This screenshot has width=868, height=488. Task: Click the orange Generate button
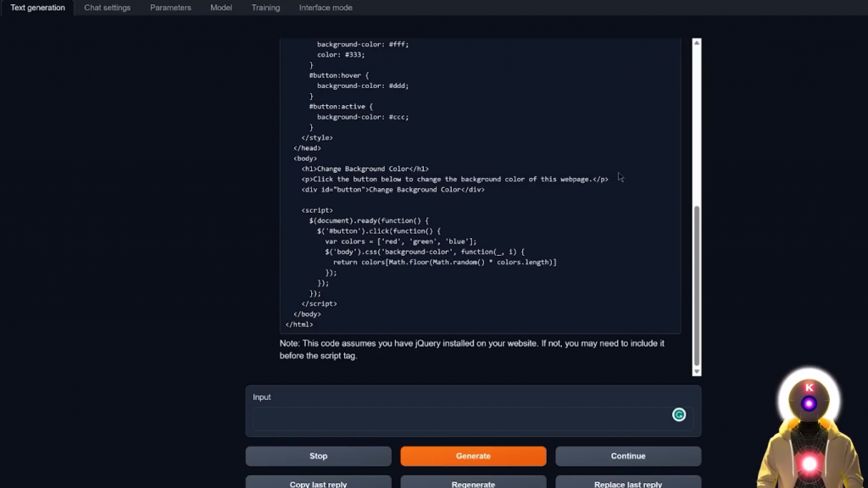coord(473,456)
